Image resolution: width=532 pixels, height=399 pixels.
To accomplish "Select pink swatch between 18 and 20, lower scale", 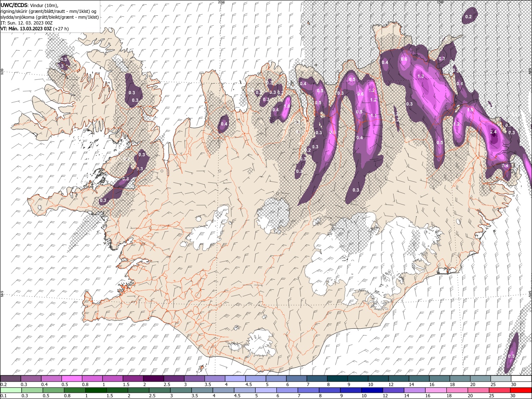I will (457, 390).
